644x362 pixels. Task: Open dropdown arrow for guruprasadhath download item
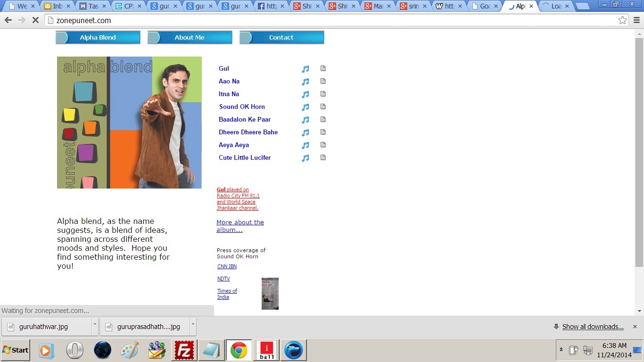pyautogui.click(x=192, y=326)
